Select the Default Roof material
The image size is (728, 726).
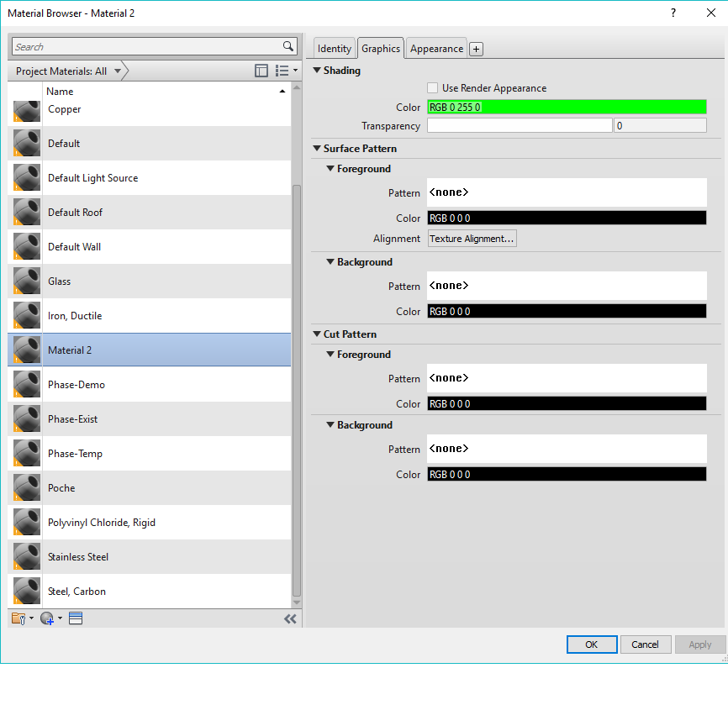coord(150,212)
